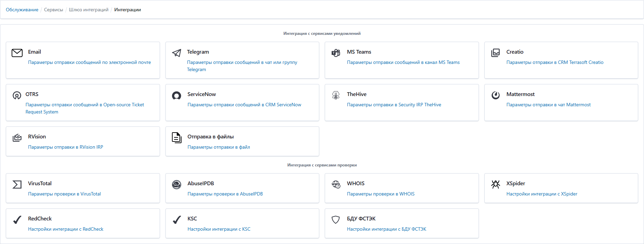
Task: Click the file document icon for Отправка в файлы
Action: coord(176,137)
